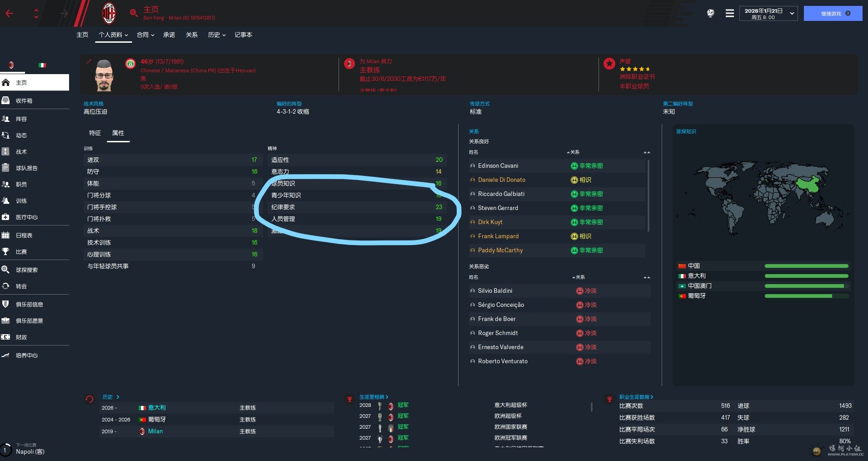Click the pencil edit icon beside the manager portrait

point(89,61)
